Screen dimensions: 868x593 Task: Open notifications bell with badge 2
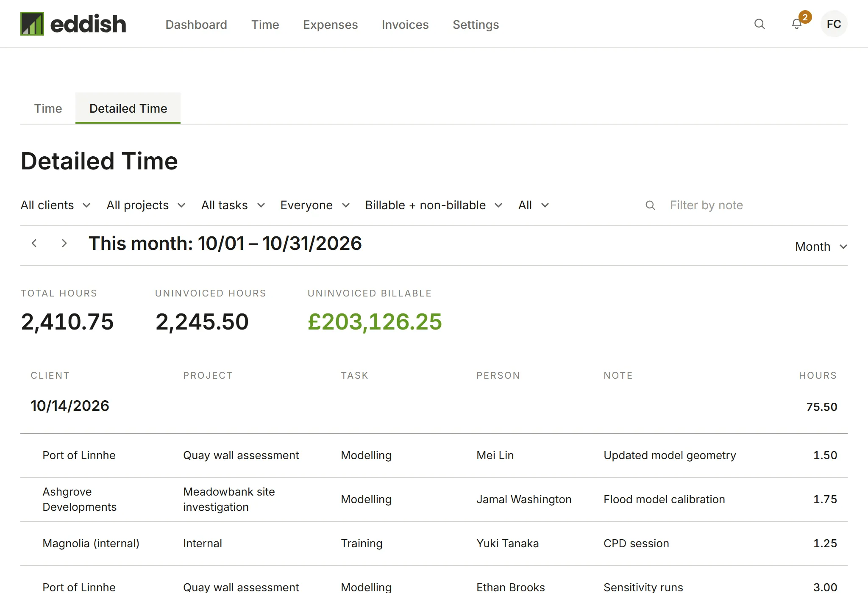(x=797, y=24)
